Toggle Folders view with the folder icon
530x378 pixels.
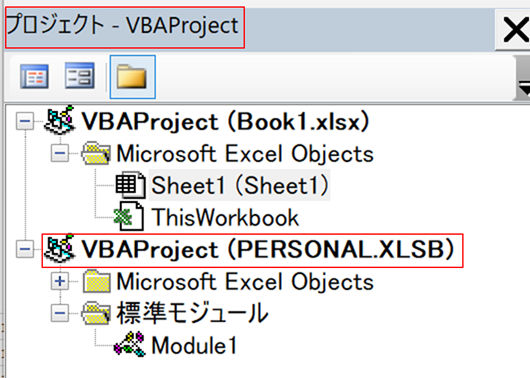pyautogui.click(x=132, y=77)
